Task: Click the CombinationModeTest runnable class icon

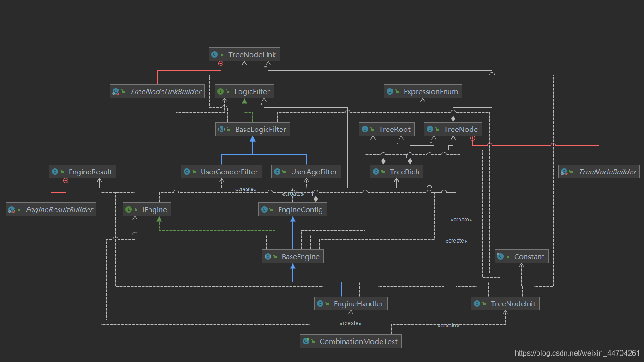Action: tap(306, 341)
